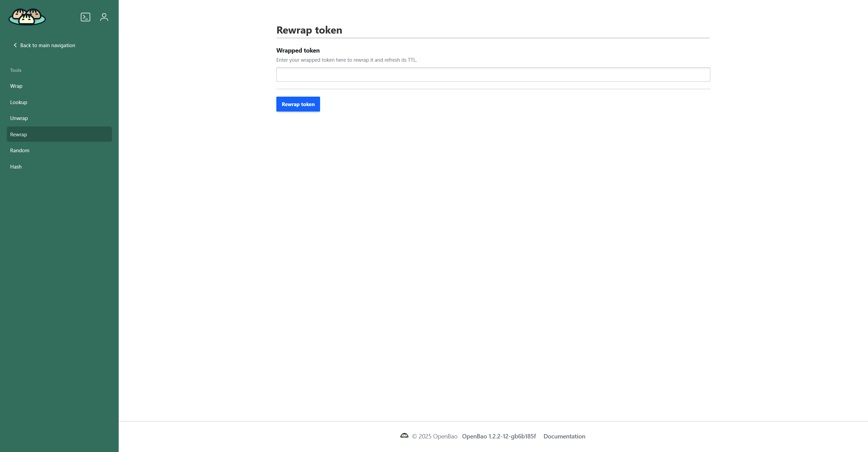Viewport: 868px width, 452px height.
Task: Open the user account menu icon
Action: (104, 17)
